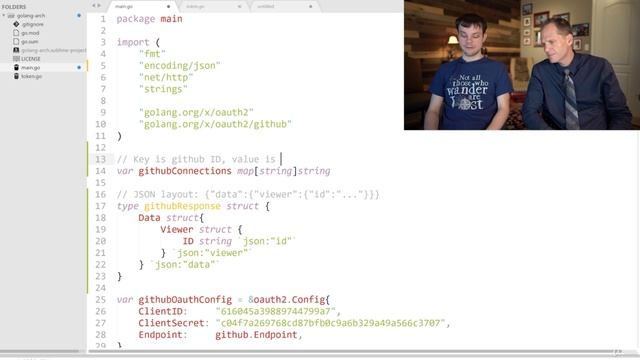
Task: Click line number 25 in gutter
Action: 100,300
